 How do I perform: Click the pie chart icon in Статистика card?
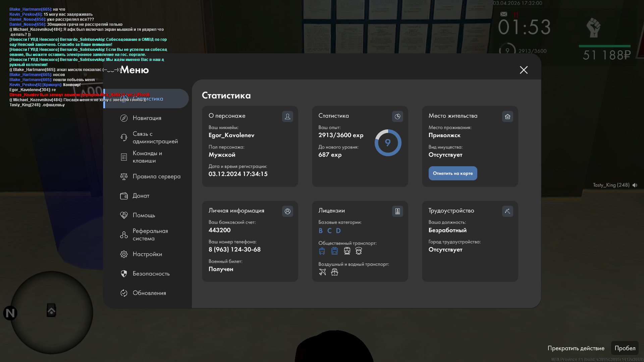coord(397,116)
